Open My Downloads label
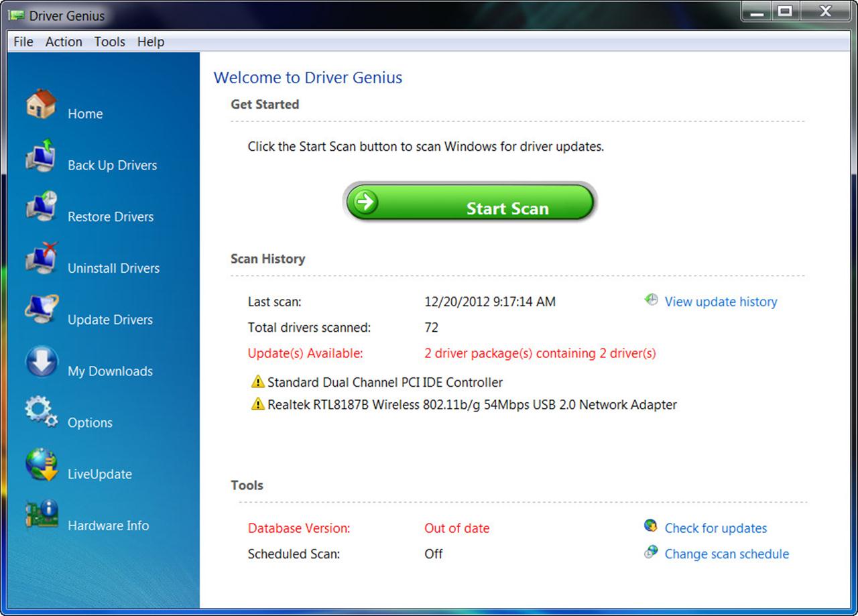 click(x=110, y=371)
